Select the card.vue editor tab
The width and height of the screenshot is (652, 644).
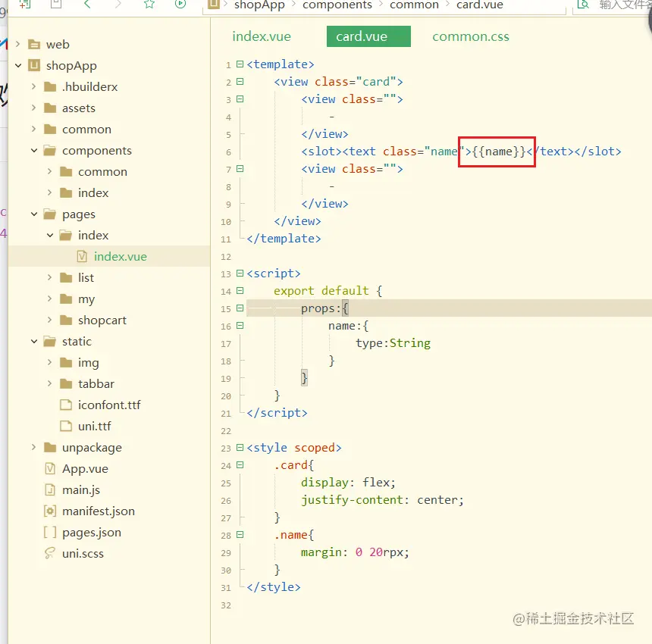[368, 36]
